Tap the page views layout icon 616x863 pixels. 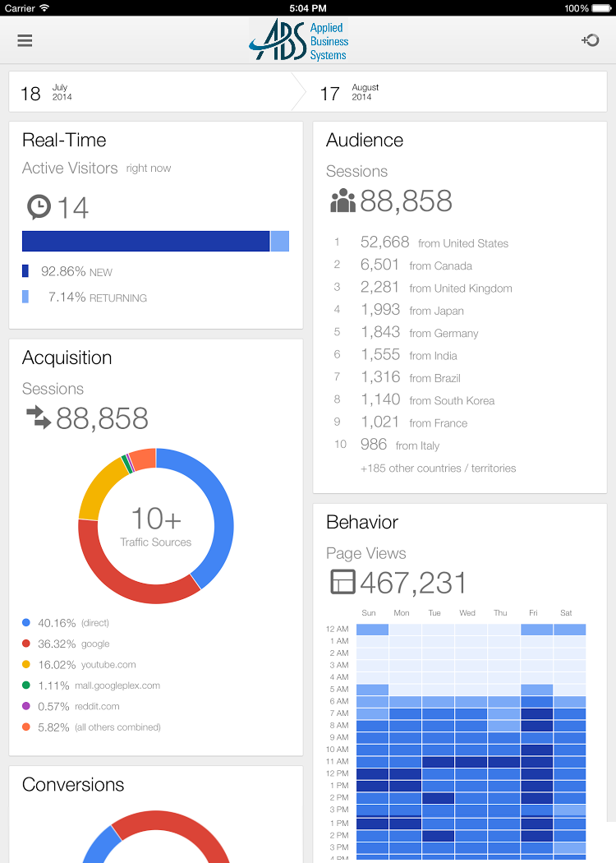[342, 582]
